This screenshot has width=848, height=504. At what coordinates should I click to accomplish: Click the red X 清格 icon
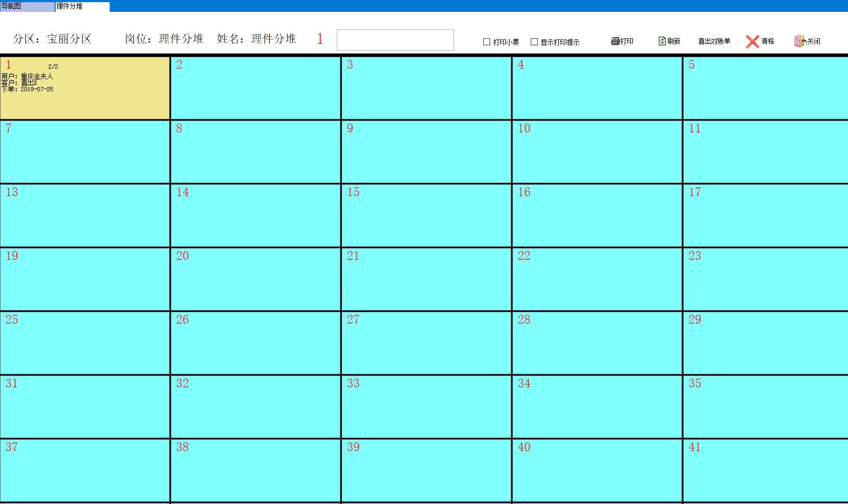752,42
